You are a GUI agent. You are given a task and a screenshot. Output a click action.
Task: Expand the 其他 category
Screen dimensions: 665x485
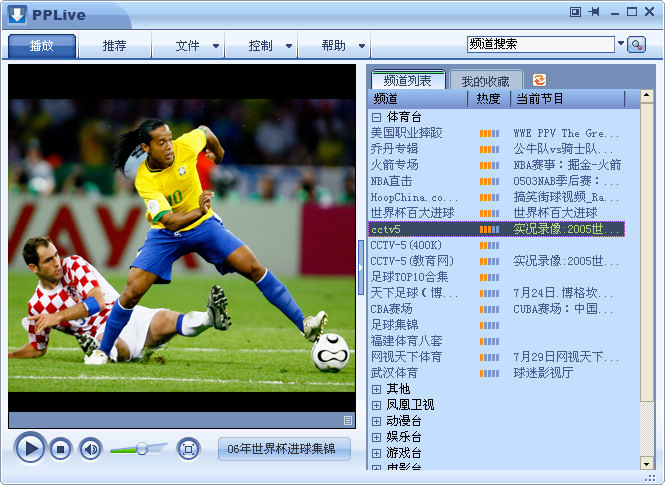(376, 389)
